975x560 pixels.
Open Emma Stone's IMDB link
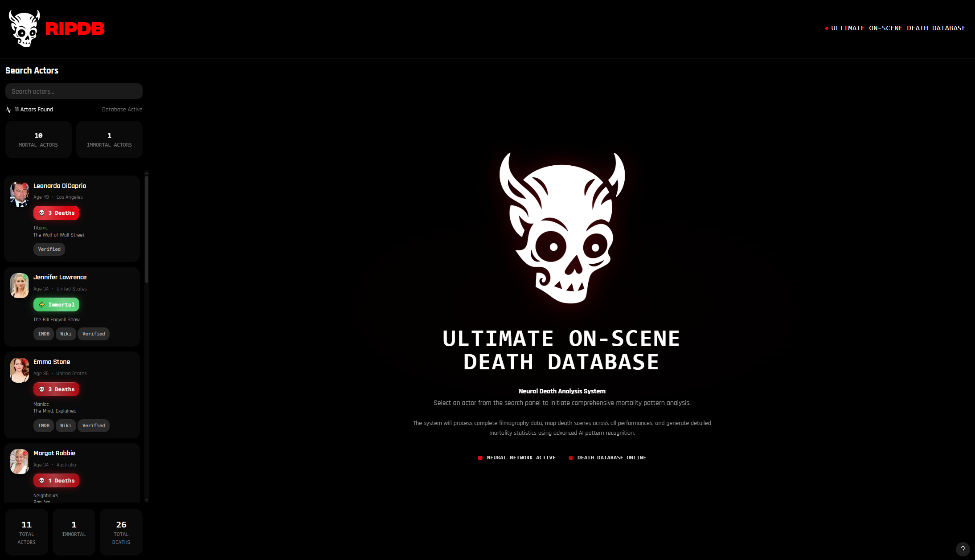(x=44, y=425)
